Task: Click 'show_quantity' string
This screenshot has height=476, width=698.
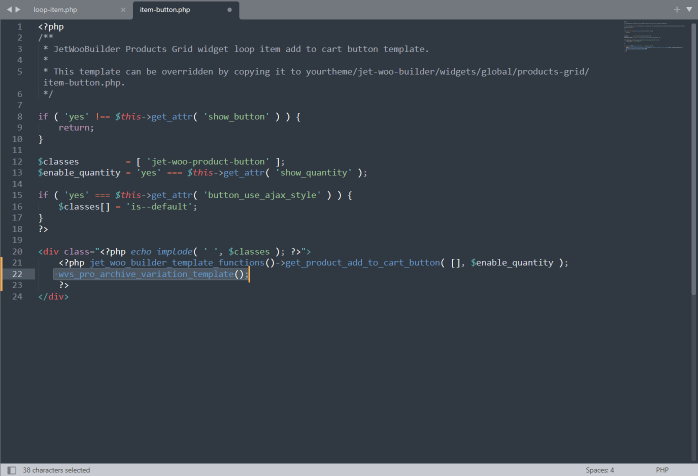Action: click(x=314, y=173)
